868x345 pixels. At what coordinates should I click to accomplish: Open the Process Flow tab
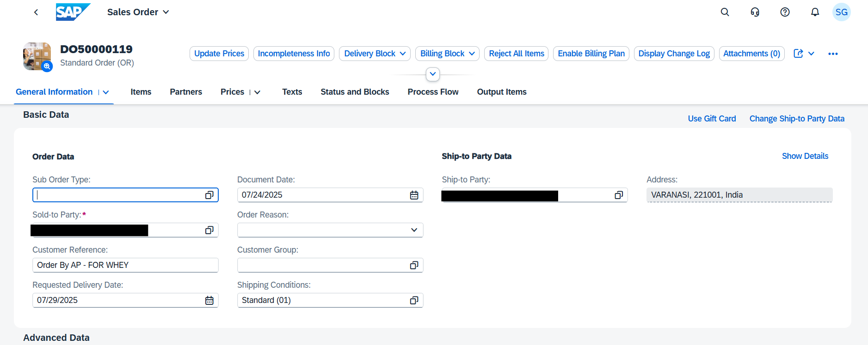(433, 92)
